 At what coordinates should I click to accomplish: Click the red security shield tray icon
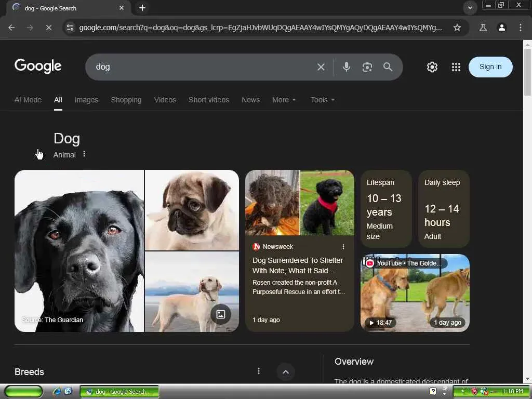coord(474,392)
